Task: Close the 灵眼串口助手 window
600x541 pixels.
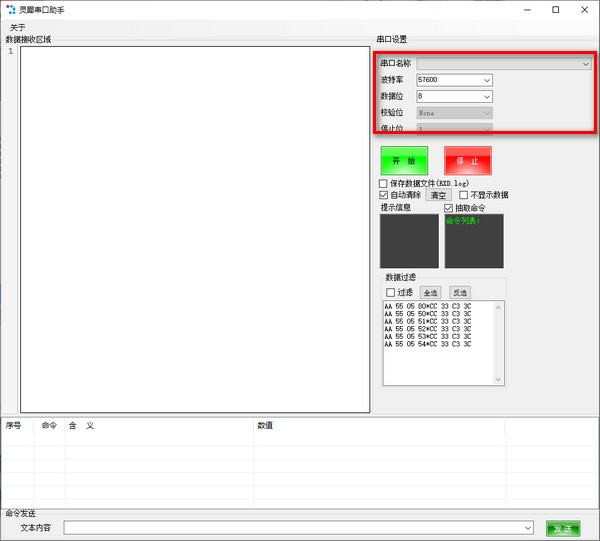Action: 584,10
